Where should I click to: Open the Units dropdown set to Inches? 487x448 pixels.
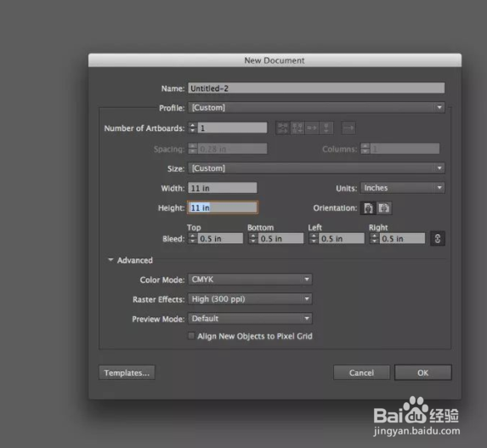403,188
